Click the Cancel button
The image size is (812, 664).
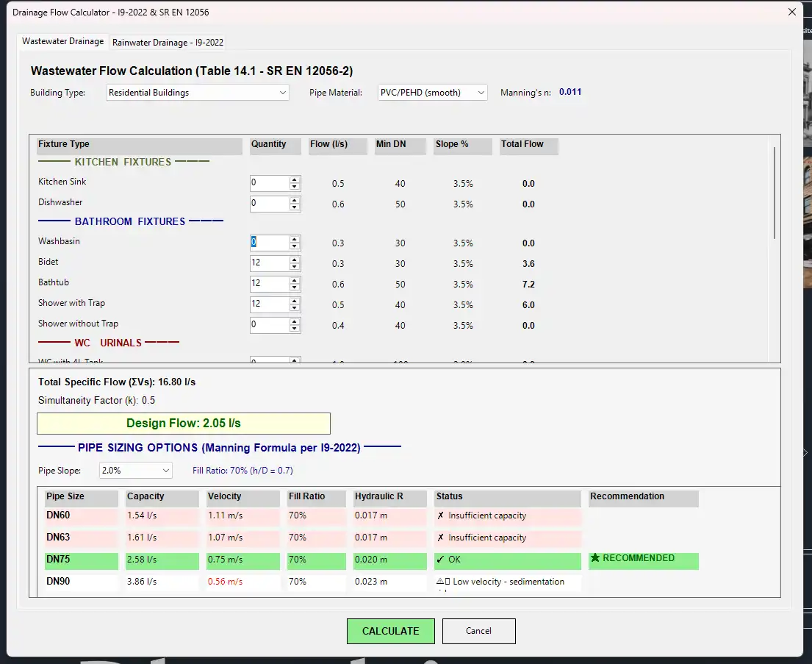coord(478,631)
